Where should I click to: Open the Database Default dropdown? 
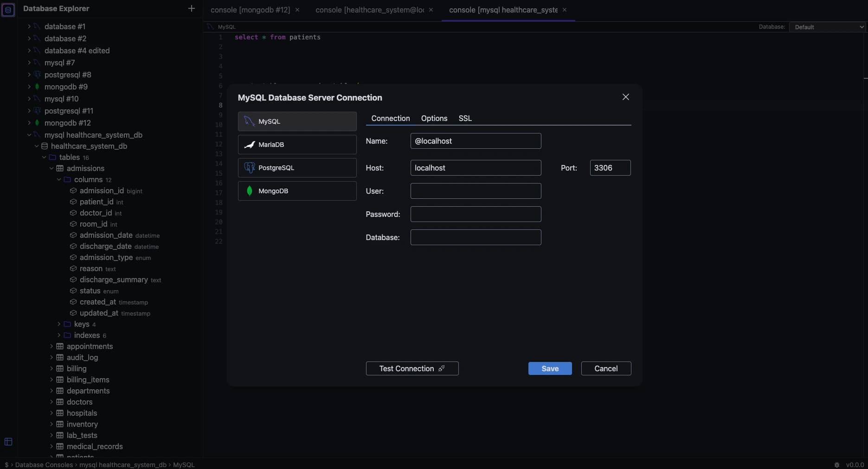point(828,26)
